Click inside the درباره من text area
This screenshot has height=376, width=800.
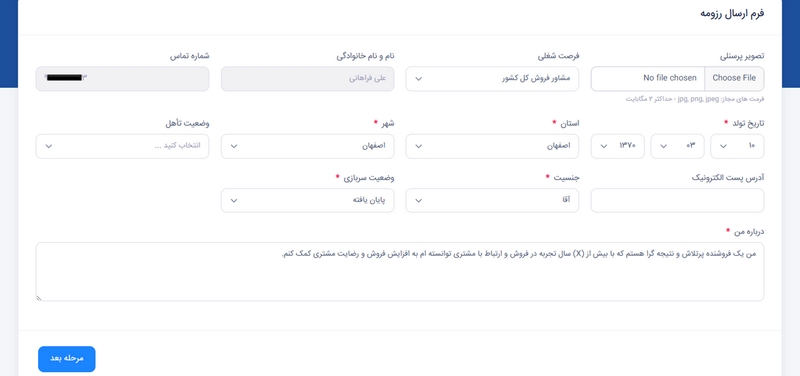tap(400, 272)
